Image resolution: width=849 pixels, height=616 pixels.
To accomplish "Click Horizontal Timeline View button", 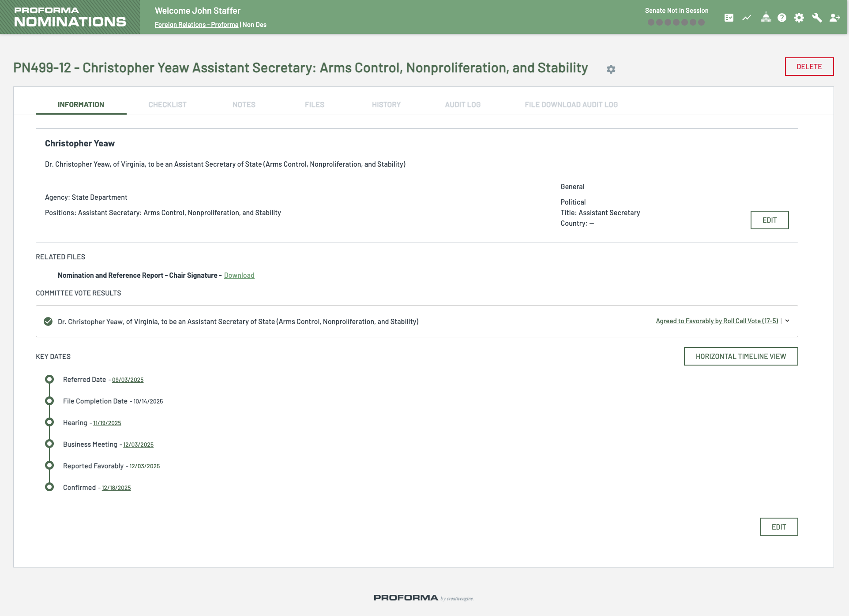I will [741, 356].
